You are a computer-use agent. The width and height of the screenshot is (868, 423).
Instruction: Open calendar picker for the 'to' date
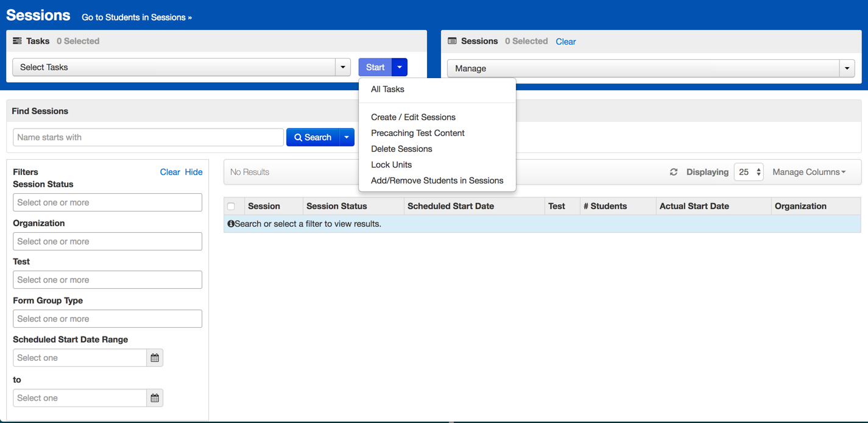click(155, 398)
